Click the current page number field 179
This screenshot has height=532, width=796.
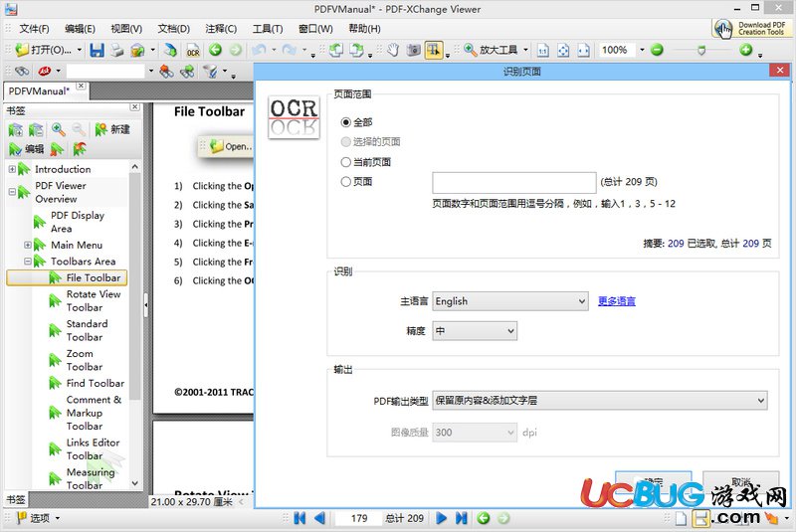click(x=359, y=518)
